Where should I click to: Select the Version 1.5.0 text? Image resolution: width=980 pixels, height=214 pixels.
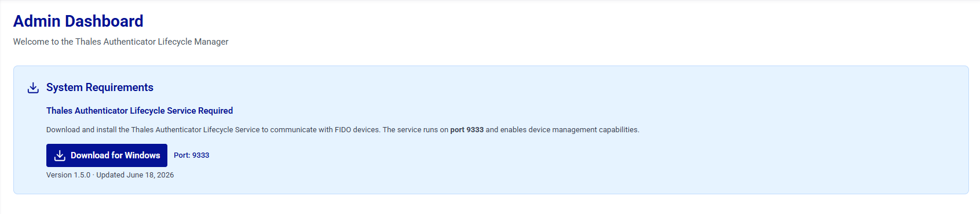point(68,175)
